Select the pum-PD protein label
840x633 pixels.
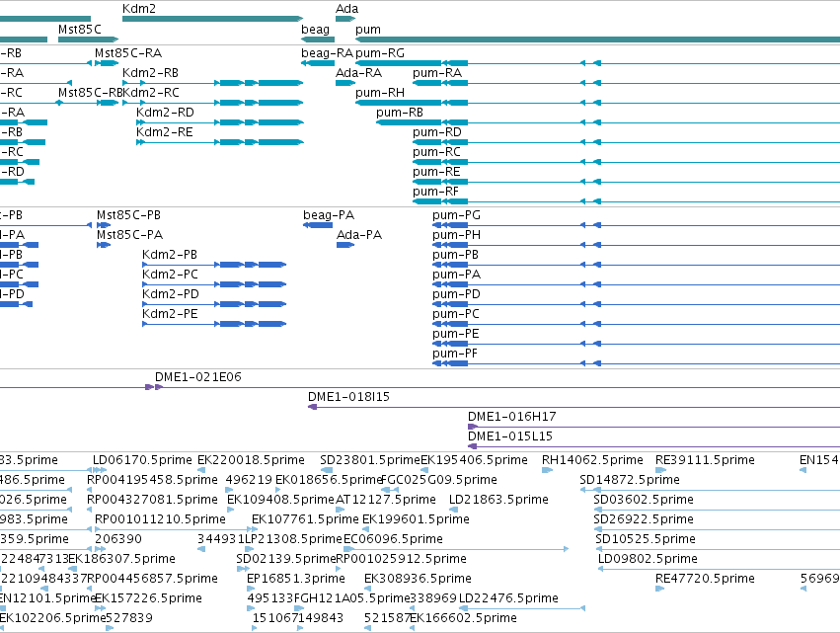[x=456, y=295]
